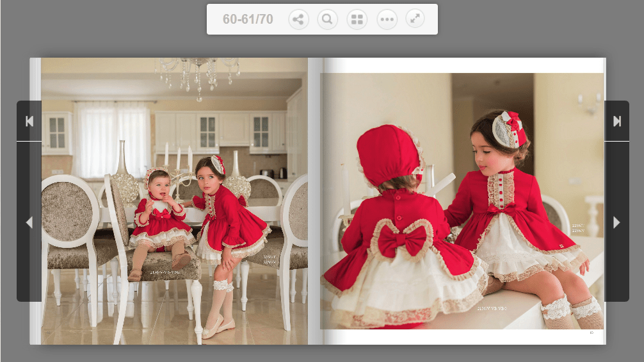Viewport: 644px width, 362px height.
Task: Click the product code on the velvet chair seat
Action: coord(166,272)
